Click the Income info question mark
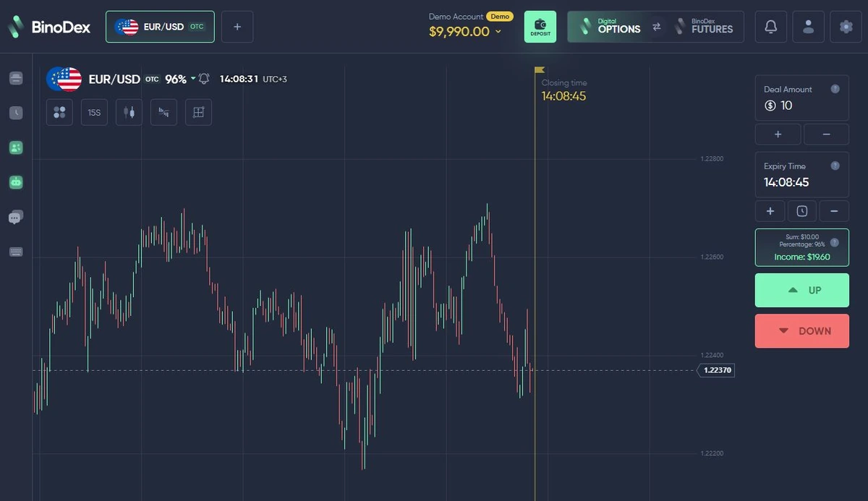Viewport: 868px width, 501px height. pyautogui.click(x=835, y=242)
